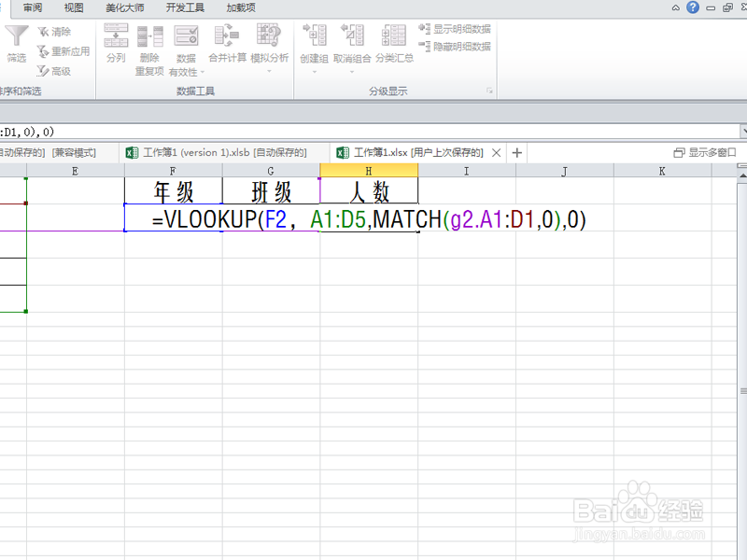Add a new workbook tab with plus
The width and height of the screenshot is (747, 560).
point(517,153)
